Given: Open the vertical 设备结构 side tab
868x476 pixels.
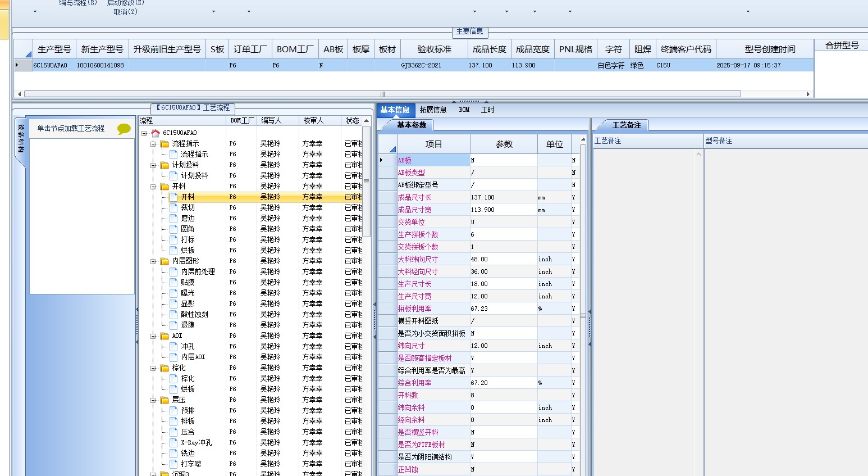Looking at the screenshot, I should coord(20,139).
